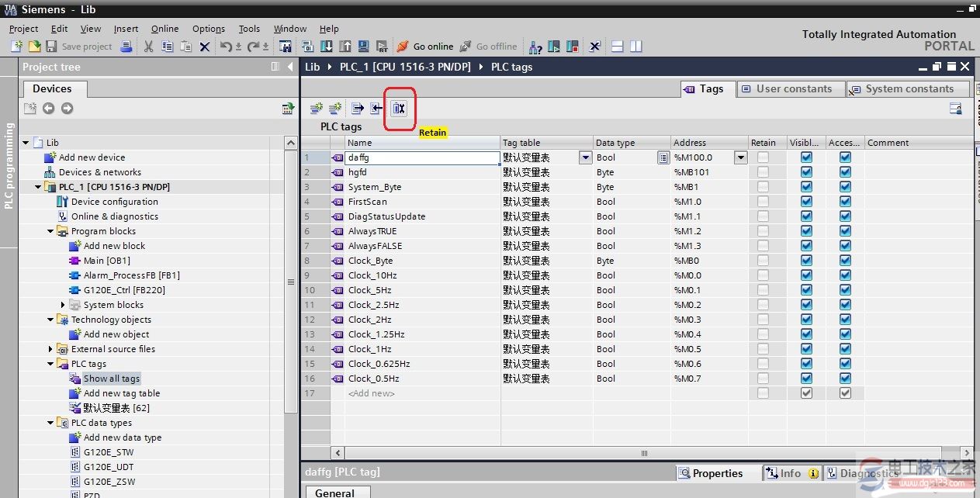
Task: Open the Info inspector tab
Action: [x=791, y=473]
